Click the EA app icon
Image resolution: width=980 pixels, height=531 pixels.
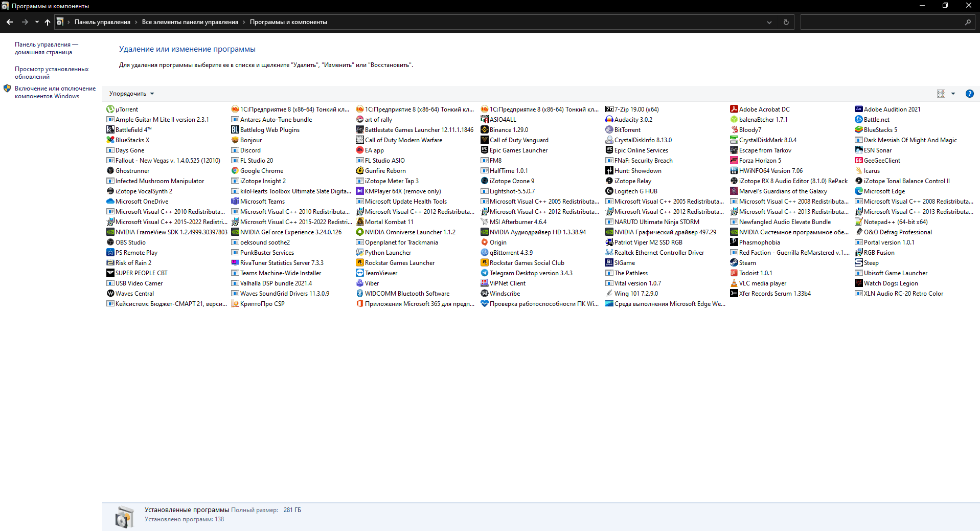(x=359, y=150)
